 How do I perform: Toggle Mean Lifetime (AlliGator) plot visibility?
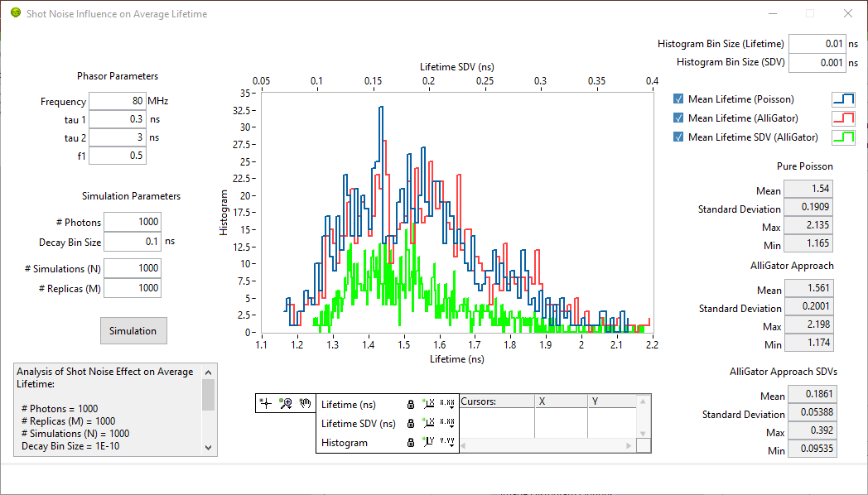pos(678,118)
